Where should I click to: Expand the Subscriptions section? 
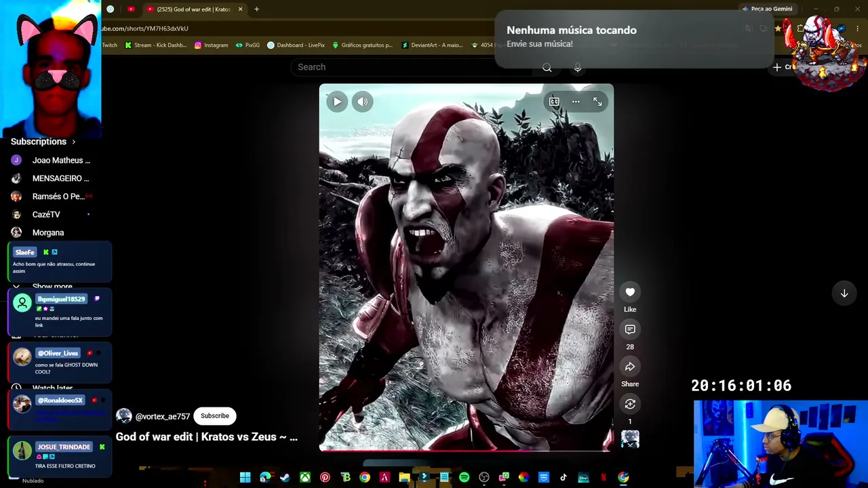tap(43, 142)
